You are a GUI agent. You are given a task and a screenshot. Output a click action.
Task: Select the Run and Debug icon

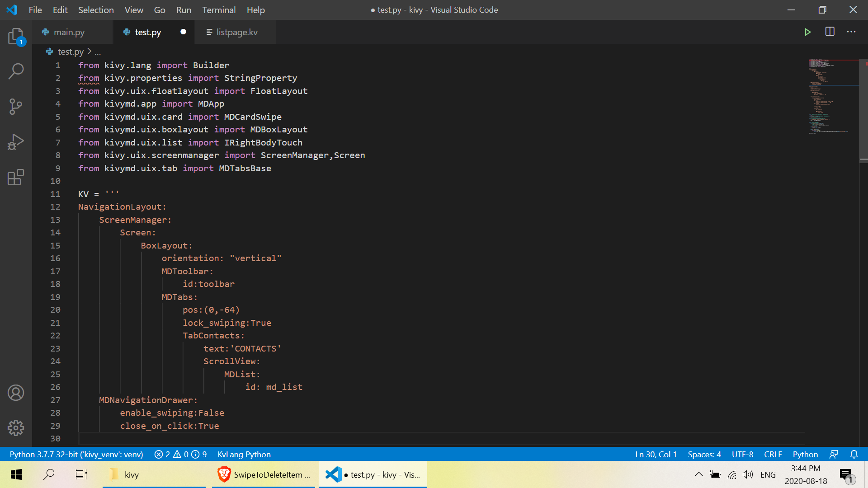pos(16,141)
